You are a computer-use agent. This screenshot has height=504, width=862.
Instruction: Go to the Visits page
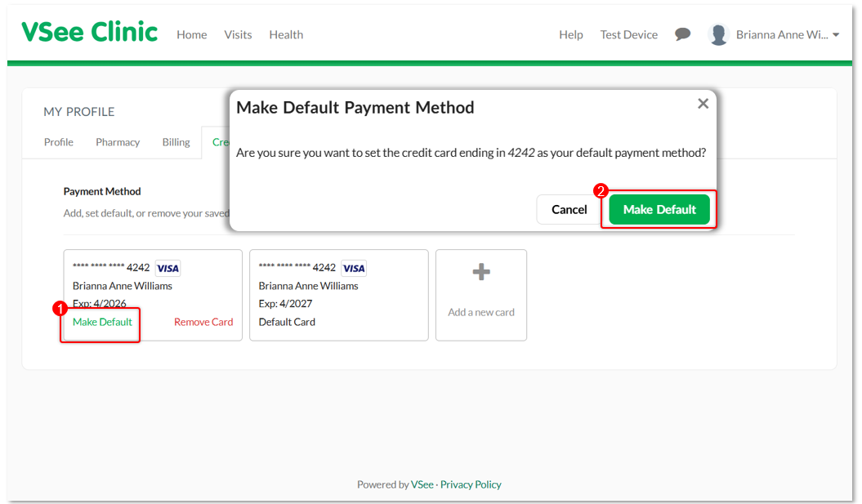(238, 34)
